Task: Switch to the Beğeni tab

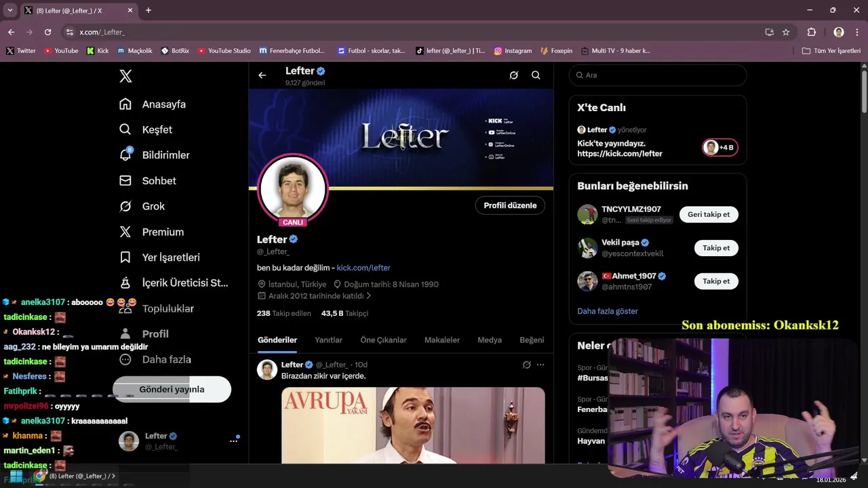Action: [532, 340]
